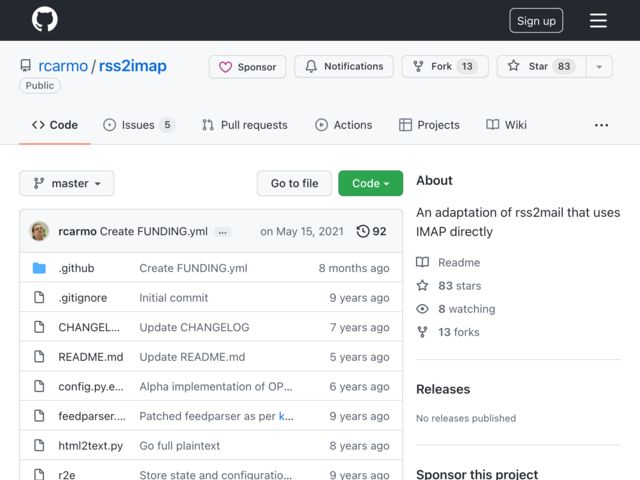This screenshot has height=480, width=640.
Task: Click the CHANGEL... file icon
Action: (x=39, y=327)
